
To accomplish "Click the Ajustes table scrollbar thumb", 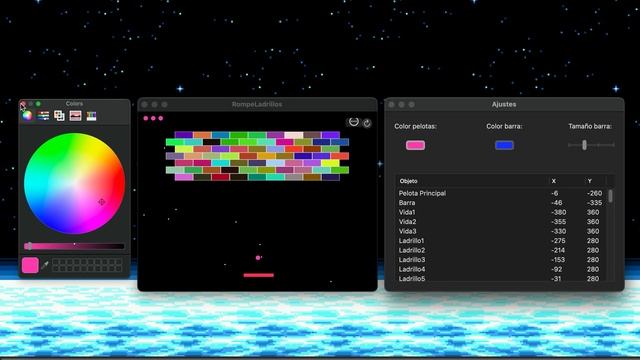I will 610,196.
